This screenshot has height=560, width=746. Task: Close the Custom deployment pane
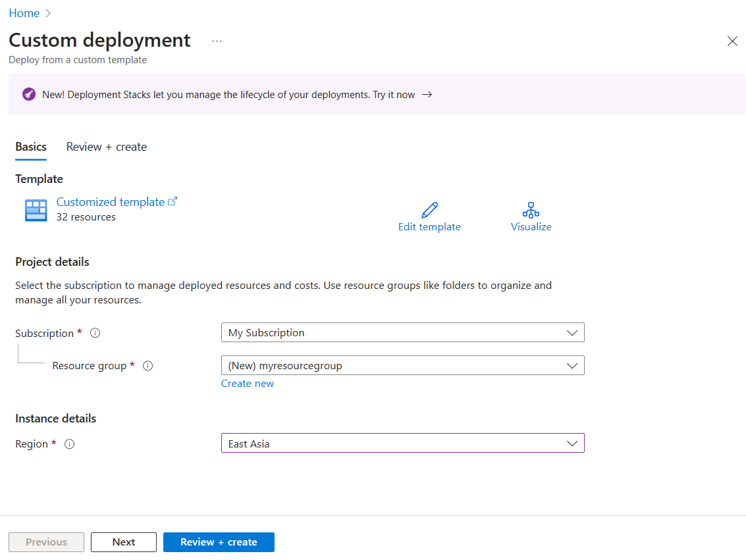(x=732, y=41)
